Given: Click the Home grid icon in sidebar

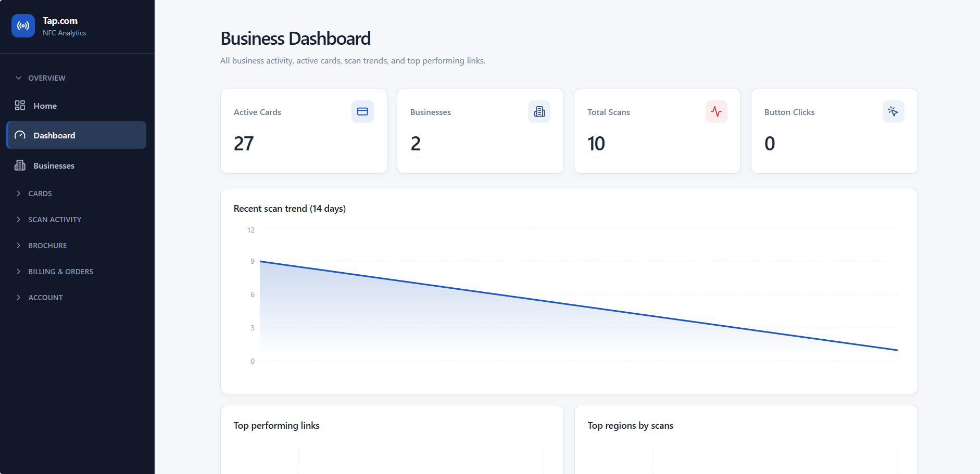Looking at the screenshot, I should click(20, 106).
